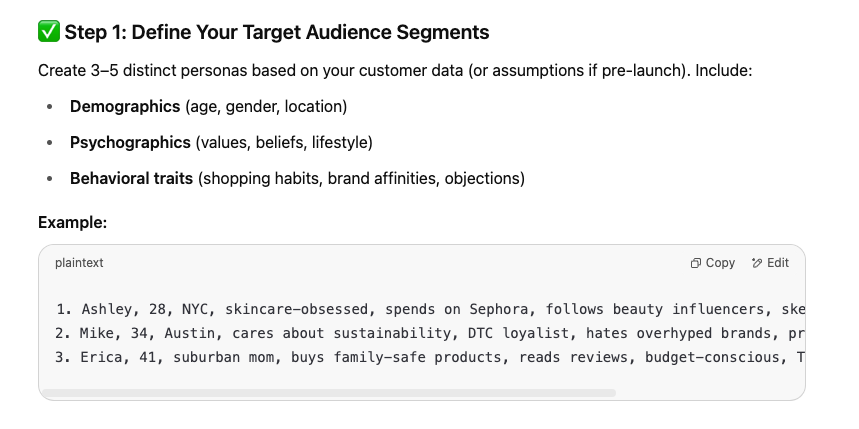Click the empty scrollbar track at right end

[709, 393]
